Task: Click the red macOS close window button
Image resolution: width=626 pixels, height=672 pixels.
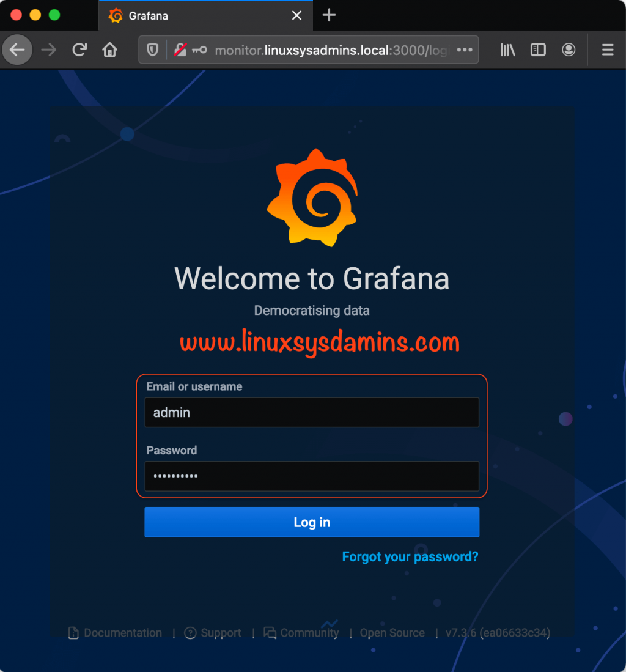Action: [17, 15]
